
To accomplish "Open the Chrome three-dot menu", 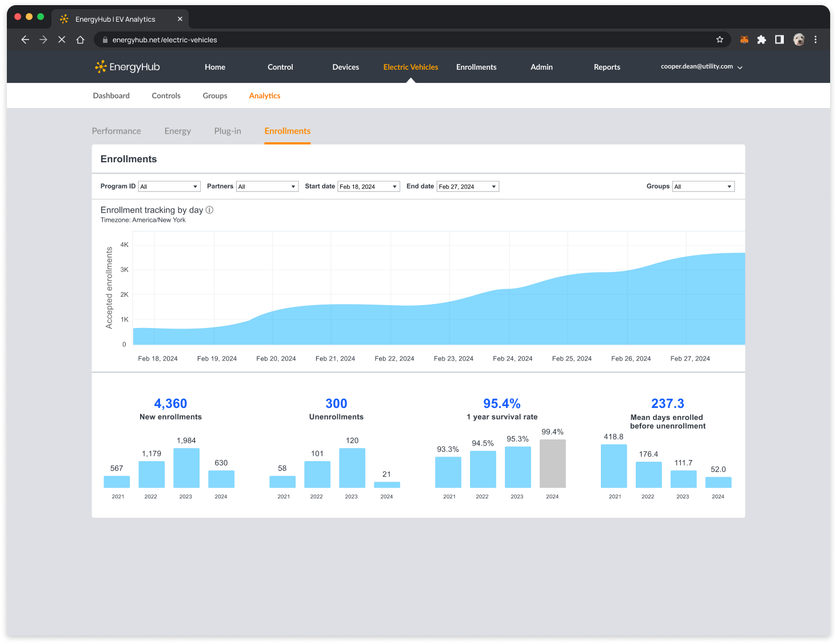I will coord(815,39).
